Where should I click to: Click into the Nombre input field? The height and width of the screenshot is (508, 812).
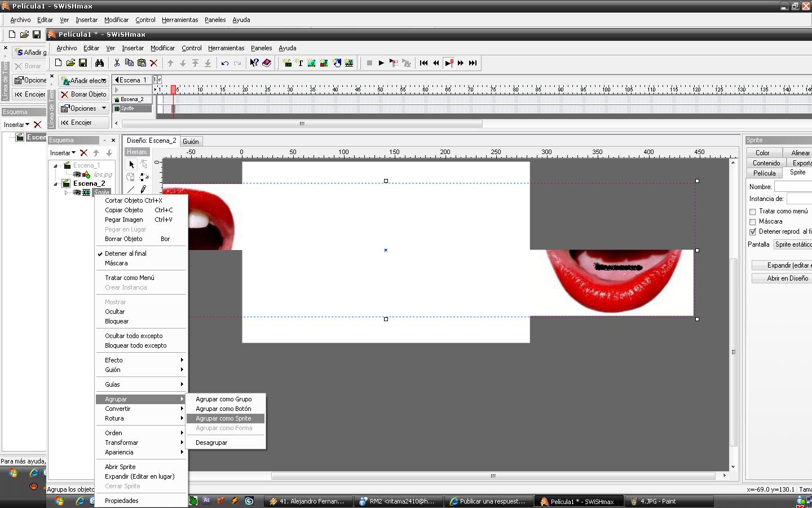tap(793, 187)
